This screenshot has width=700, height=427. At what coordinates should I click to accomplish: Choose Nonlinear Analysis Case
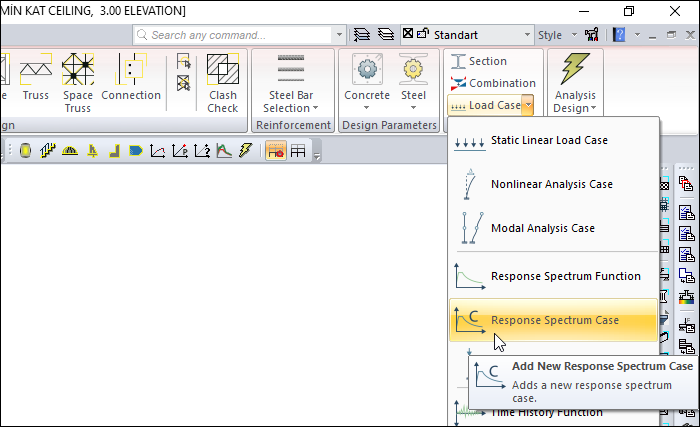click(551, 185)
